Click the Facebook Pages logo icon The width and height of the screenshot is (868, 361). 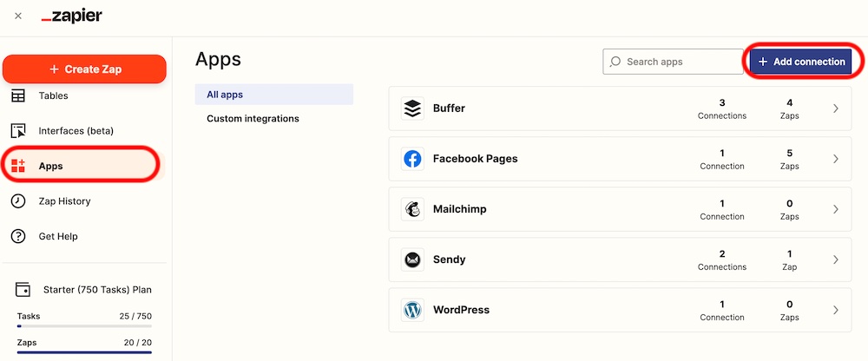tap(412, 159)
